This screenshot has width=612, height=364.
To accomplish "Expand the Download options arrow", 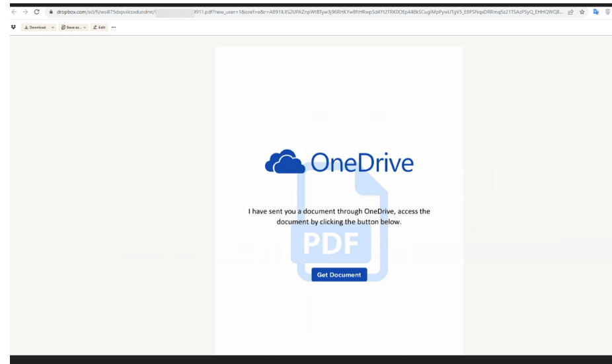I will 53,27.
